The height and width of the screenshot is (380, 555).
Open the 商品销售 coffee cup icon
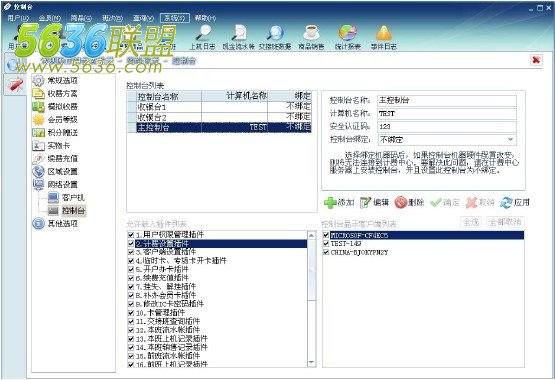click(311, 37)
